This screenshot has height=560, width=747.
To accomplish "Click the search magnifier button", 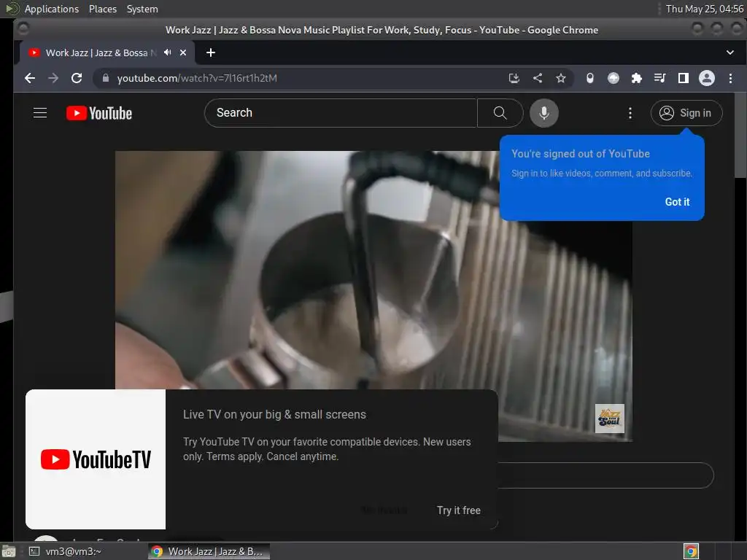I will click(x=500, y=113).
